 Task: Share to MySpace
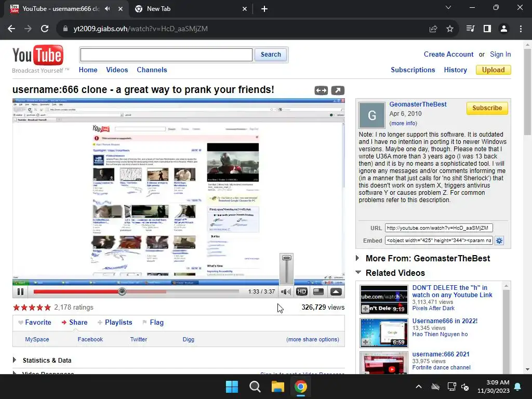[37, 339]
